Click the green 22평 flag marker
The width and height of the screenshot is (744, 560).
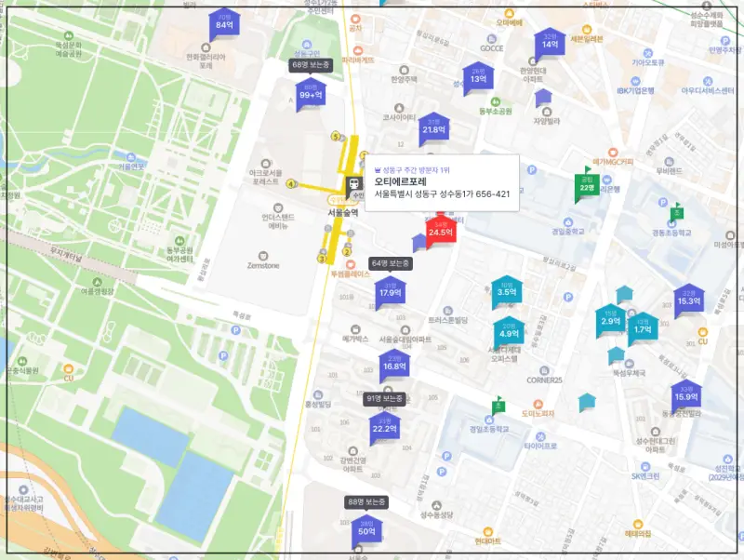[x=587, y=185]
